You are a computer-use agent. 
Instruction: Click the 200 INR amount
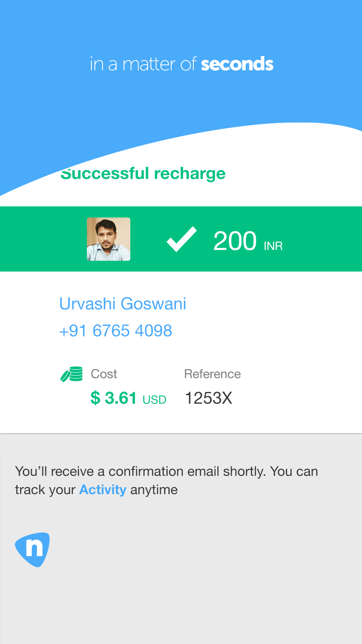click(248, 241)
